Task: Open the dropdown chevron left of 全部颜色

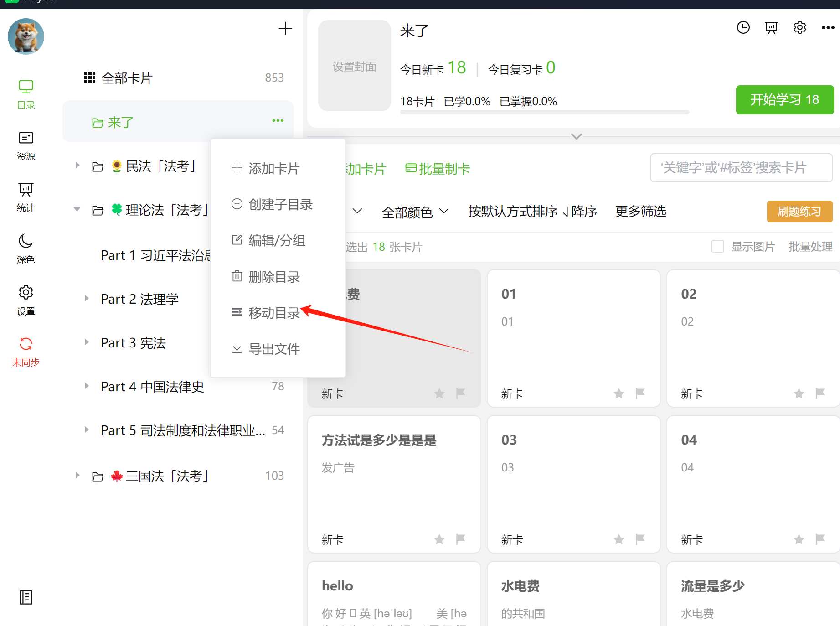Action: coord(357,211)
